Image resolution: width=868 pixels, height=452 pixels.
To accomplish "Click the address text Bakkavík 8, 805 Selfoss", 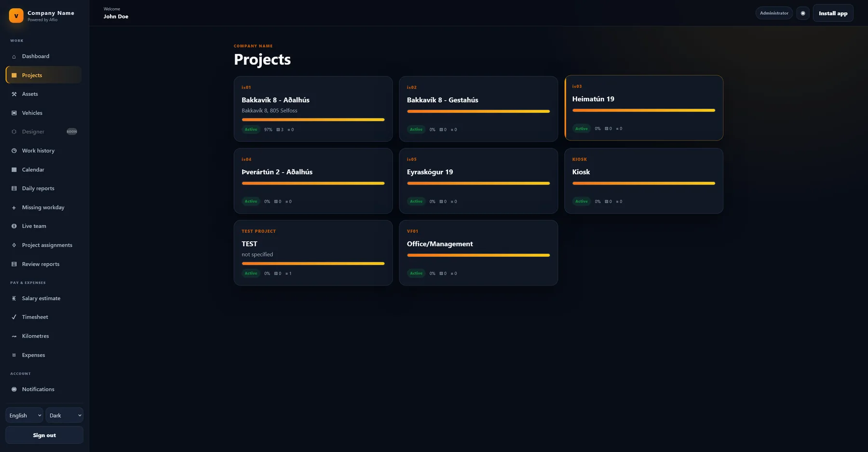I will [x=270, y=110].
